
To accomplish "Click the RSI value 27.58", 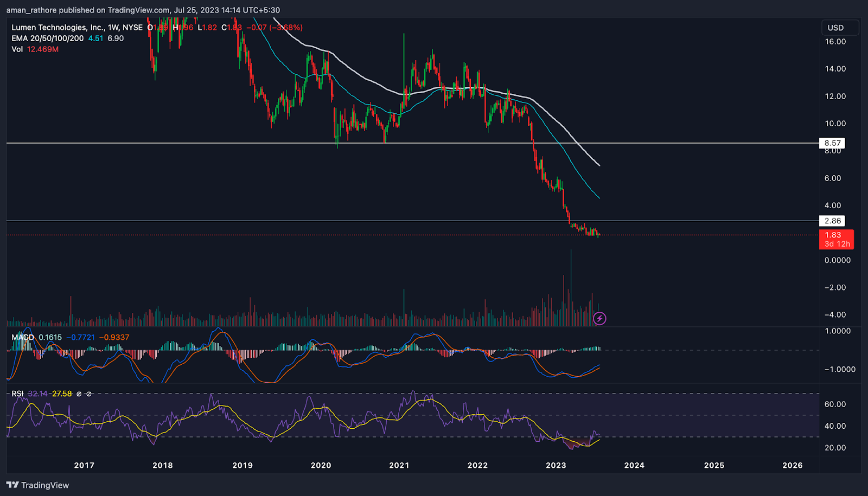I will pyautogui.click(x=62, y=394).
